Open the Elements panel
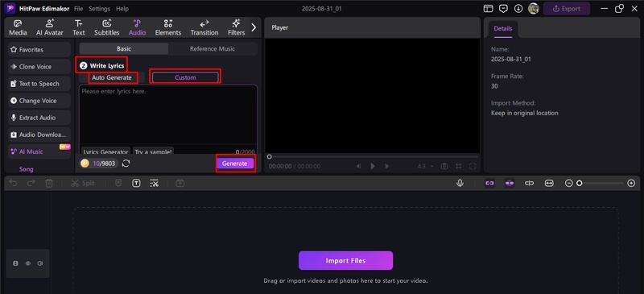The height and width of the screenshot is (294, 644). (168, 27)
